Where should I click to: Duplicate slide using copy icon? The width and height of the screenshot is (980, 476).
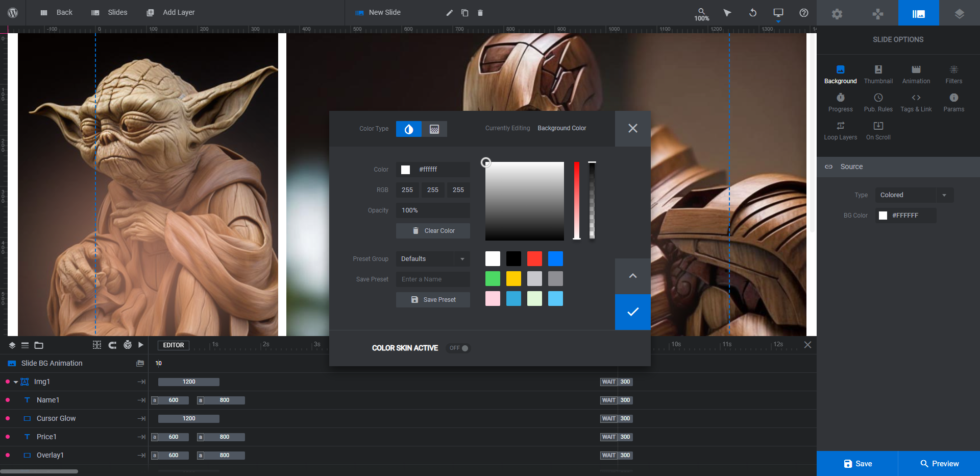point(465,13)
